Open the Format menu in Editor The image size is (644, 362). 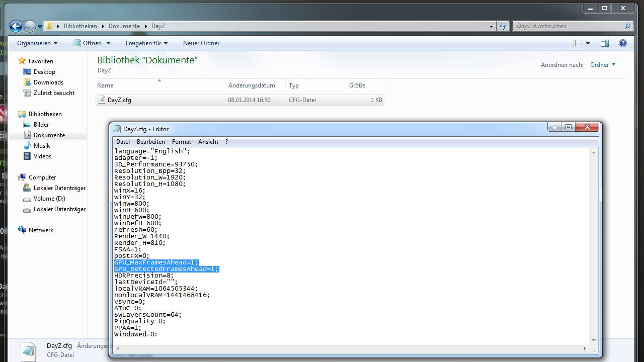coord(182,142)
